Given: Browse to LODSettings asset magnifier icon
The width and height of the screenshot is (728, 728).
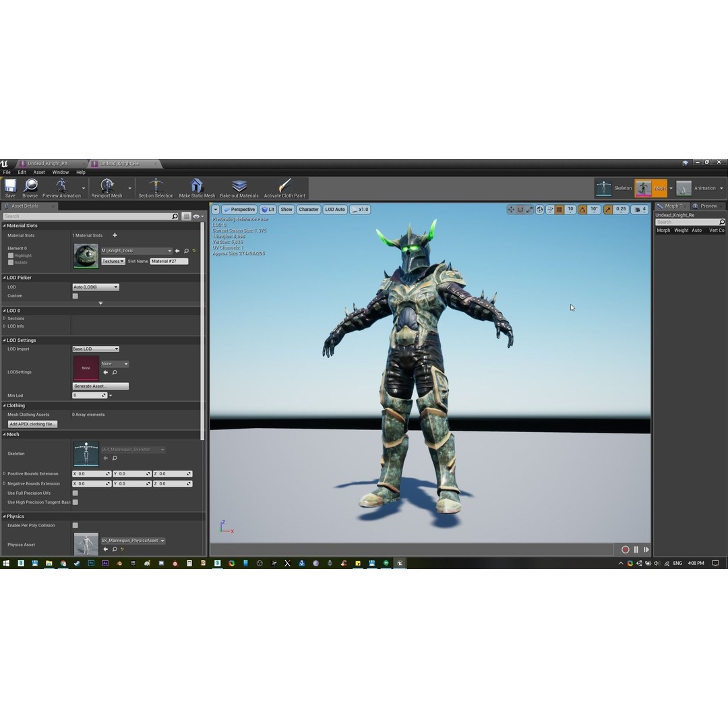Looking at the screenshot, I should tap(115, 372).
